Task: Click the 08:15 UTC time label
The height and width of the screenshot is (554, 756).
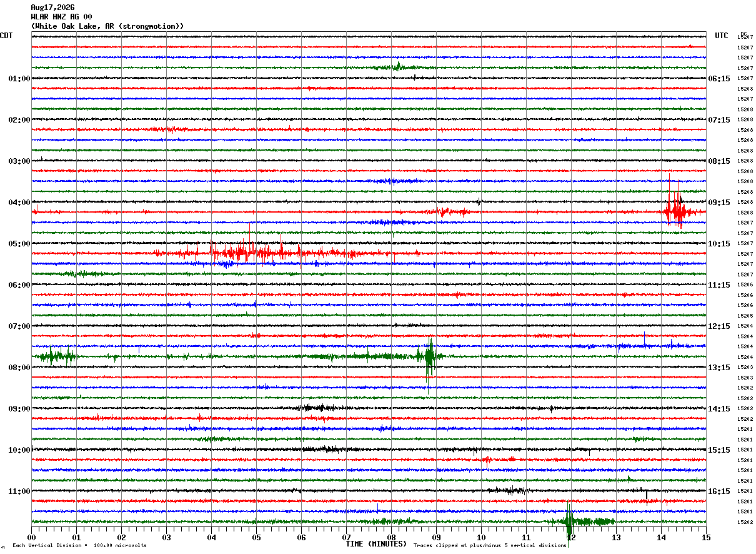Action: (x=719, y=161)
